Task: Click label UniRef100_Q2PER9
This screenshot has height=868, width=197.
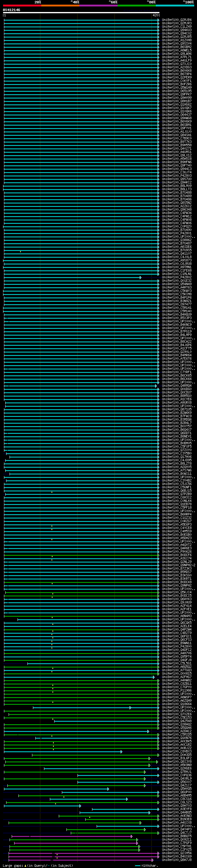Action: [x=177, y=78]
